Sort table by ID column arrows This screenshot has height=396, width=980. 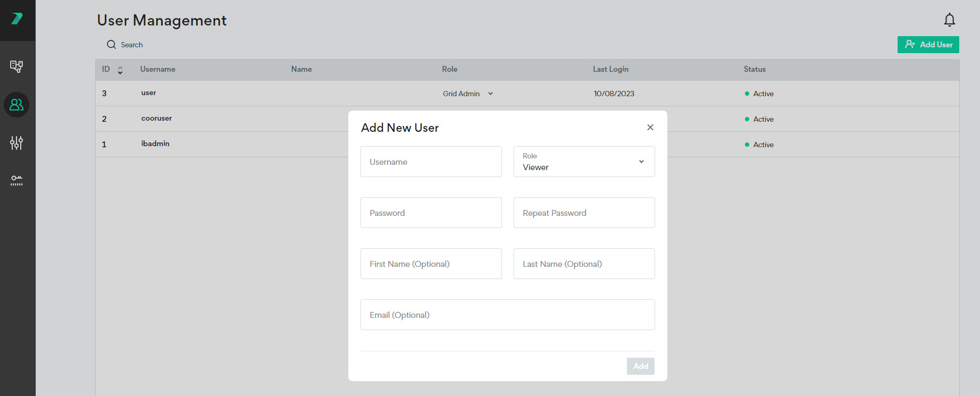(120, 70)
